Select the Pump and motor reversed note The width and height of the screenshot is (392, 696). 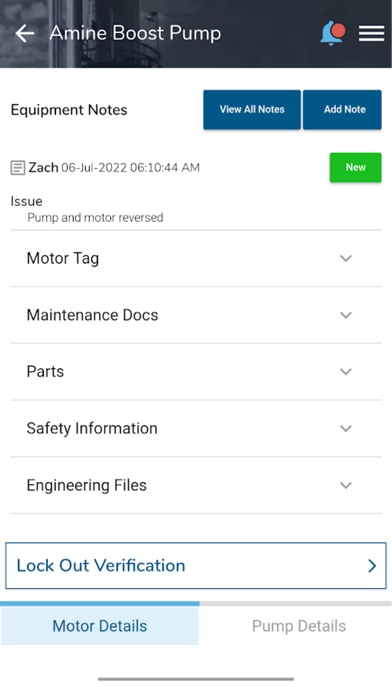click(95, 218)
